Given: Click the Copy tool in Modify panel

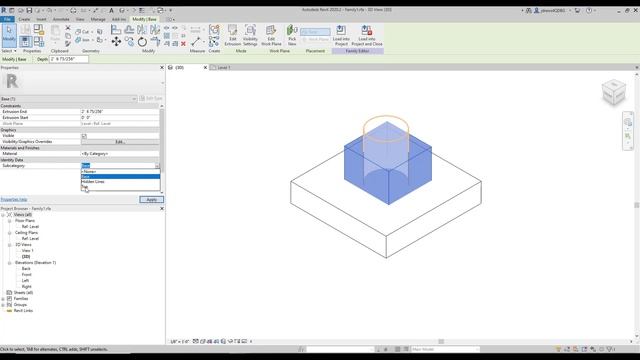Looking at the screenshot, I should (x=130, y=41).
